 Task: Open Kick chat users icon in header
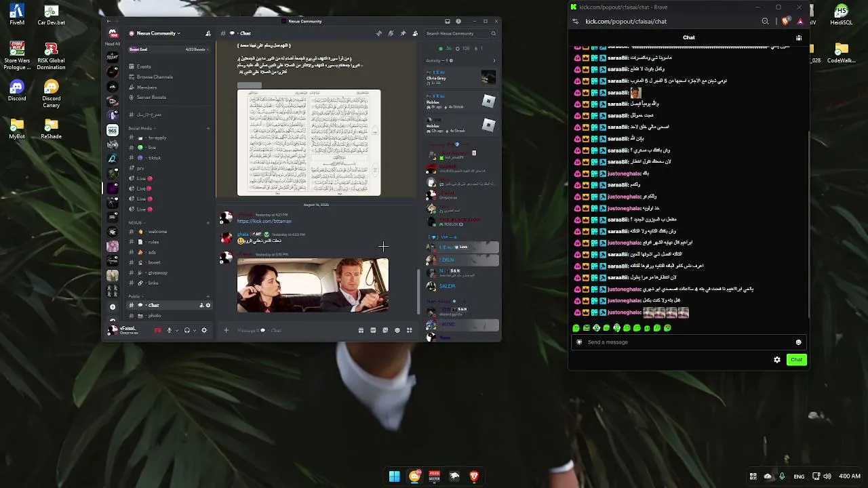click(x=799, y=38)
